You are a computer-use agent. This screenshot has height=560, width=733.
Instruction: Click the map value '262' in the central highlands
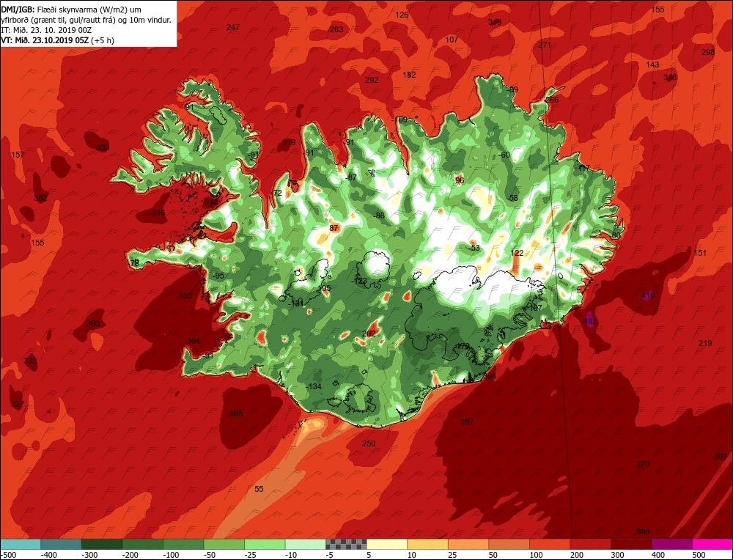coord(369,334)
